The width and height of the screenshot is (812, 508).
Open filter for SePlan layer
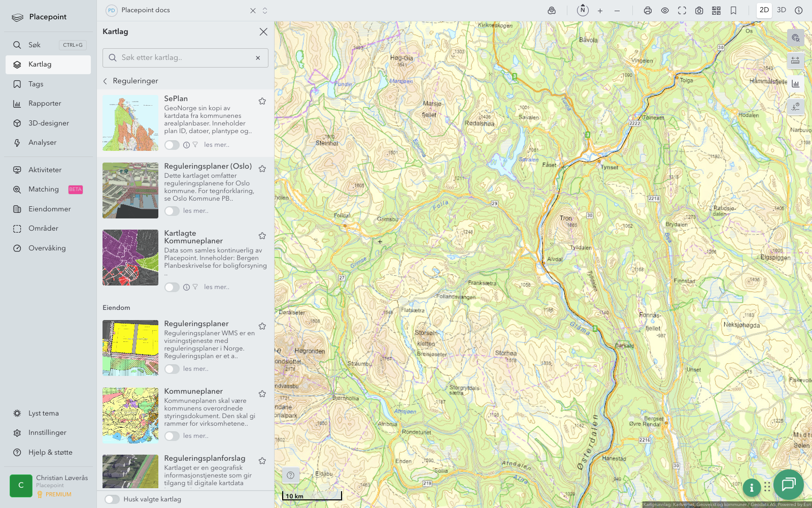pyautogui.click(x=195, y=145)
